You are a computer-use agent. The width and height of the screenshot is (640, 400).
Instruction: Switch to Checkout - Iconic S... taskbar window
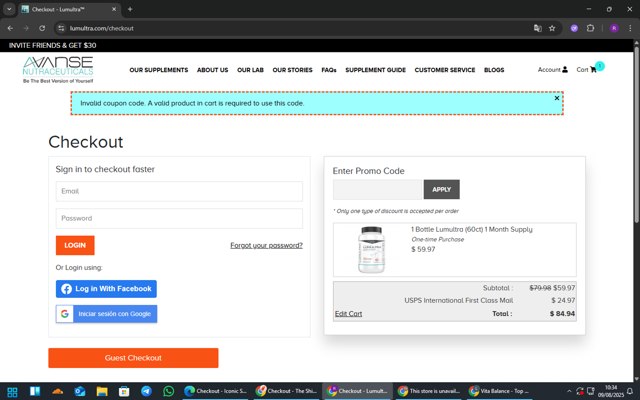[215, 391]
